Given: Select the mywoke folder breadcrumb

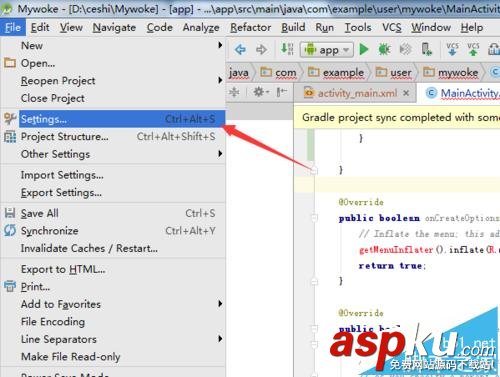Looking at the screenshot, I should pyautogui.click(x=451, y=72).
